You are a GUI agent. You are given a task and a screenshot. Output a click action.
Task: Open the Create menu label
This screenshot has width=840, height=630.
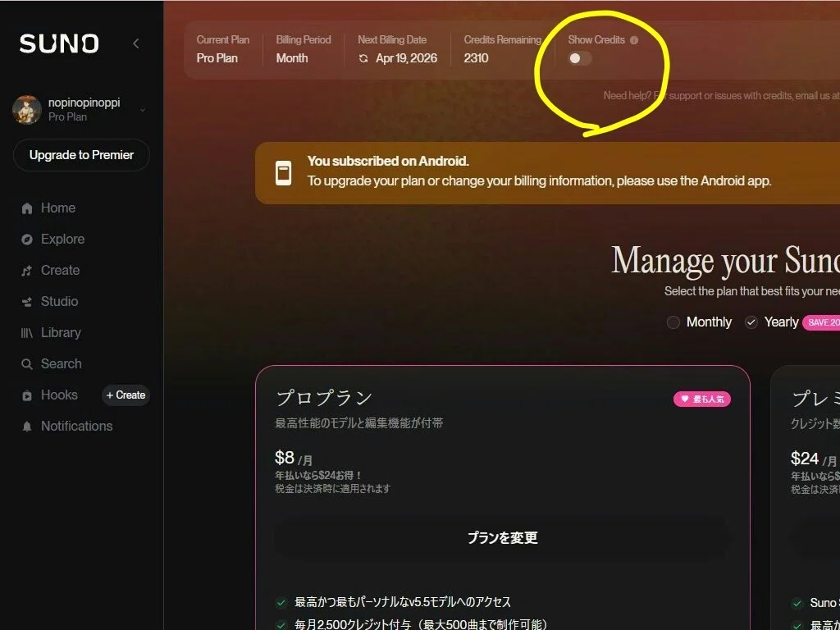click(x=61, y=270)
